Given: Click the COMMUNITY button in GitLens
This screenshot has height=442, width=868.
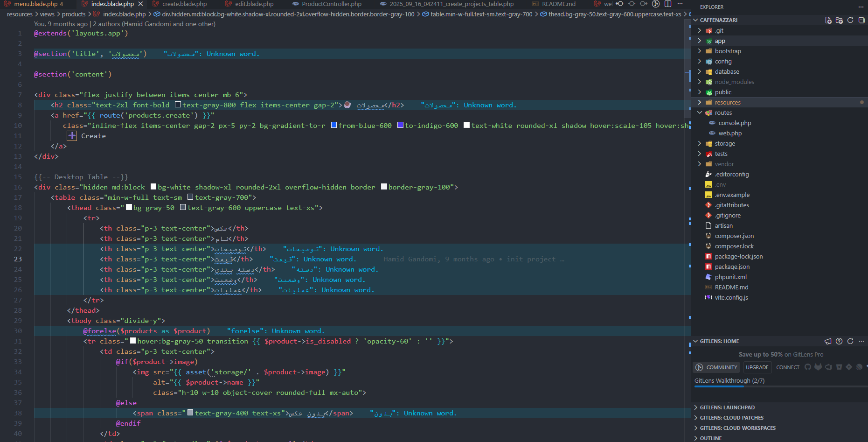Looking at the screenshot, I should tap(716, 367).
